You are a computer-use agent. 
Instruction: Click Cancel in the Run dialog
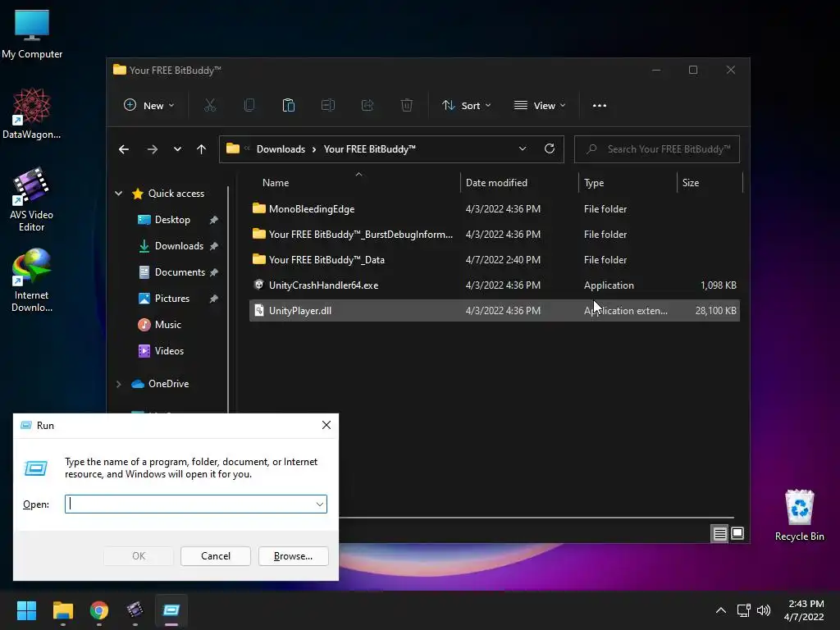pos(216,556)
